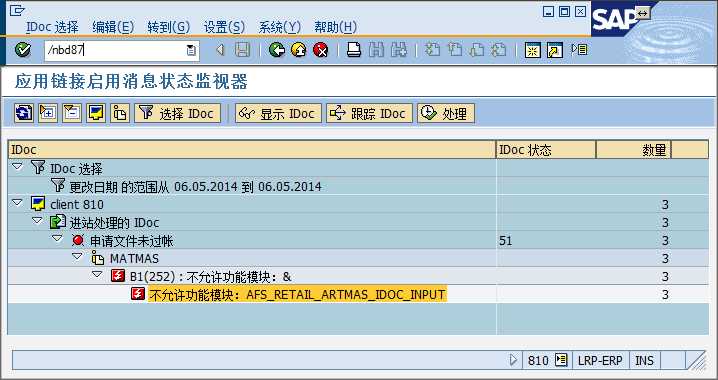Screen dimensions: 718x380
Task: Click the Generate Shortcut icon
Action: 555,50
